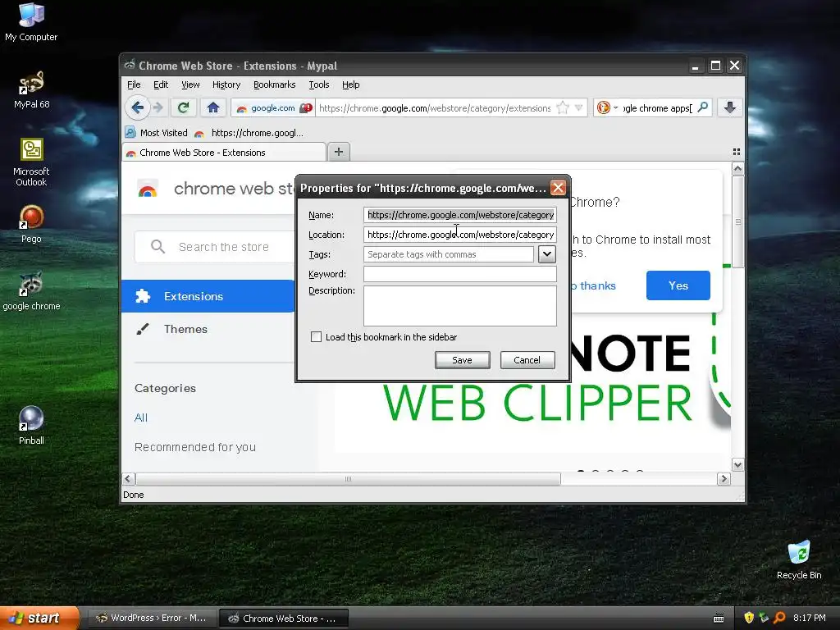The width and height of the screenshot is (840, 630).
Task: Click Save in Properties dialog
Action: (x=463, y=360)
